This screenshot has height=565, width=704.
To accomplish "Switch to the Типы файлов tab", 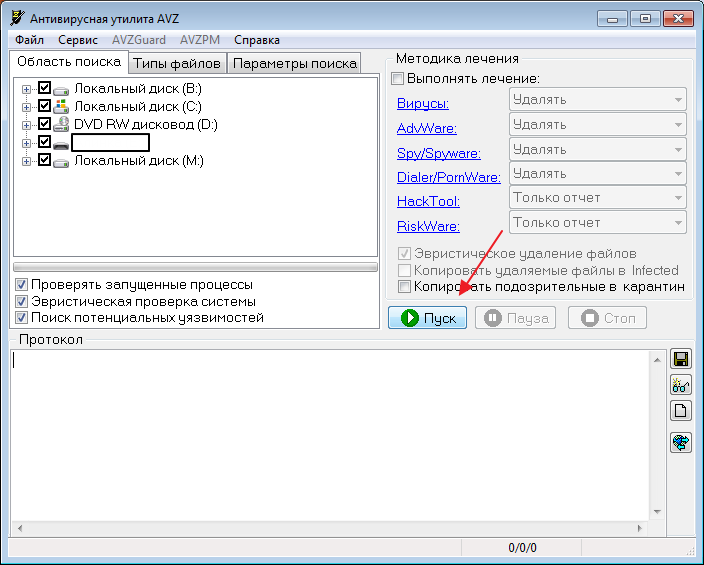I will [x=177, y=63].
